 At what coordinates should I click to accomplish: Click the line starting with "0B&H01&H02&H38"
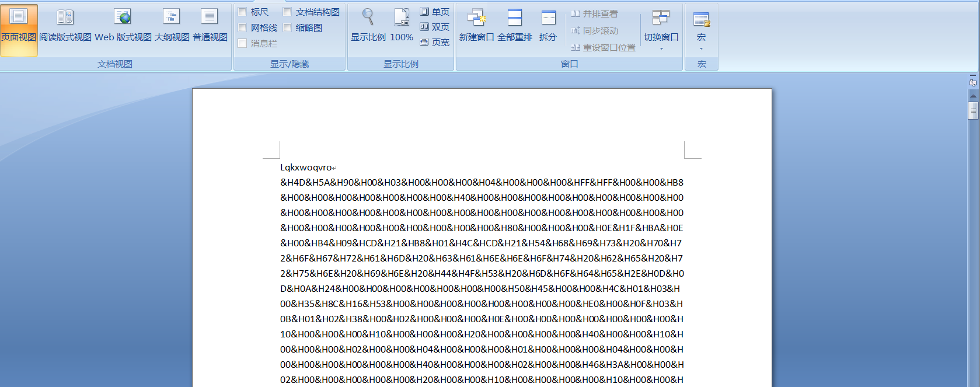click(x=482, y=319)
